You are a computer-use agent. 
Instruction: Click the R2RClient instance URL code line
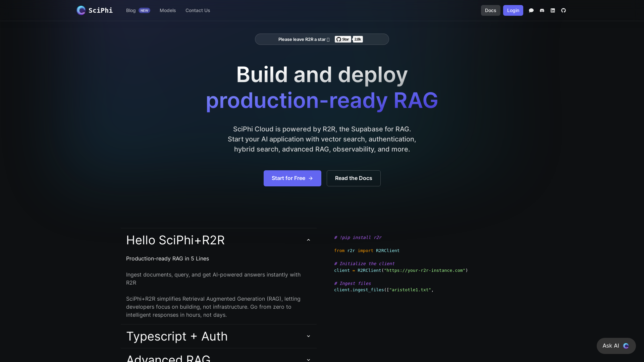[x=401, y=270]
